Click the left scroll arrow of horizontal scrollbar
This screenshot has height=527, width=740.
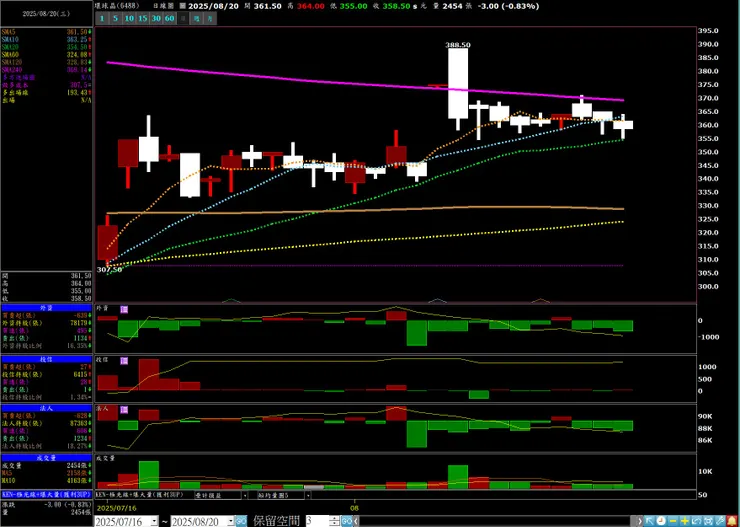coord(356,521)
